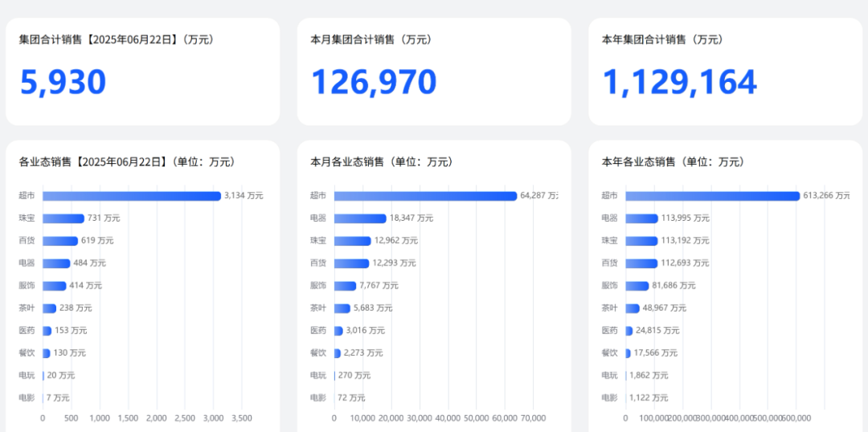Select the monthly 茶叶 bar showing 5,683 万元
868x432 pixels.
(x=342, y=308)
